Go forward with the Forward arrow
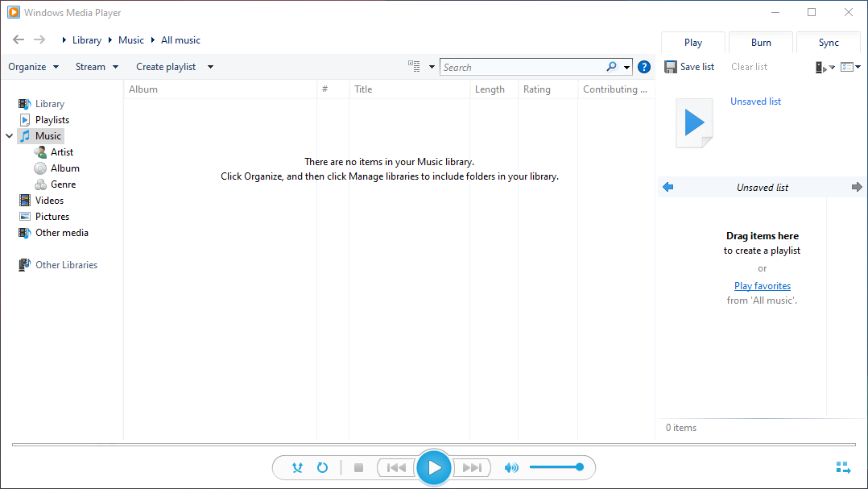The height and width of the screenshot is (489, 868). click(39, 39)
